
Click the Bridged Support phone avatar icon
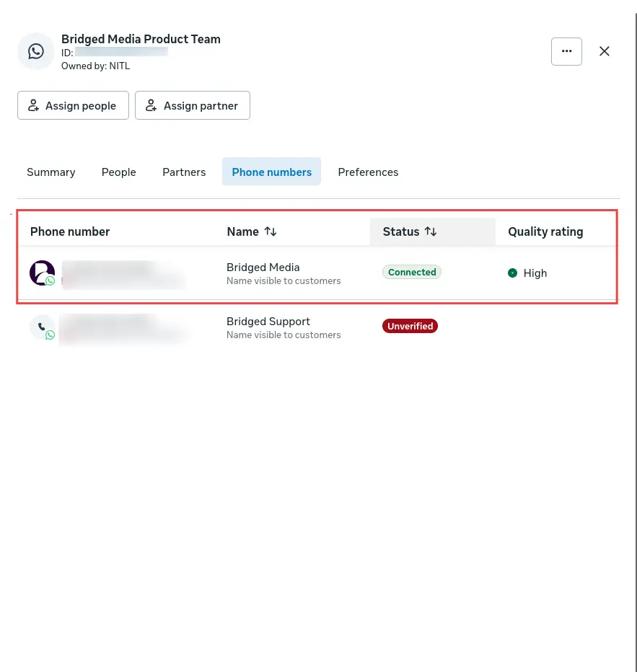coord(42,327)
